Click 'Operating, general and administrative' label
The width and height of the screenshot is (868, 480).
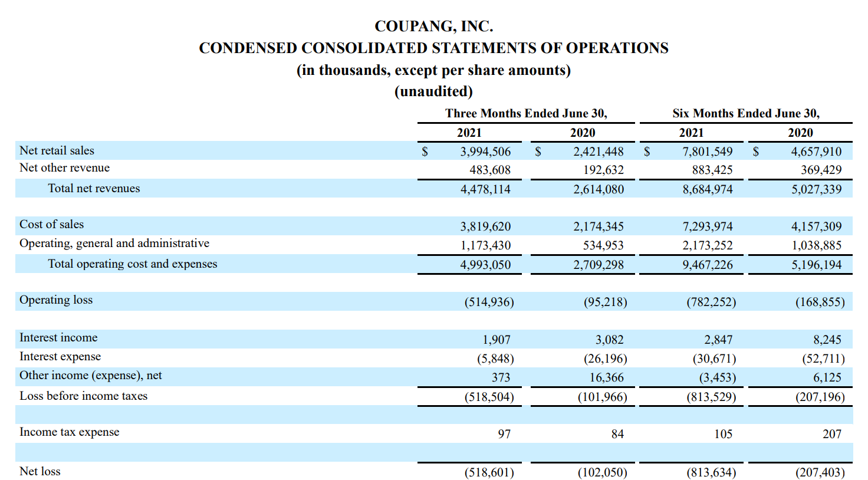[114, 243]
